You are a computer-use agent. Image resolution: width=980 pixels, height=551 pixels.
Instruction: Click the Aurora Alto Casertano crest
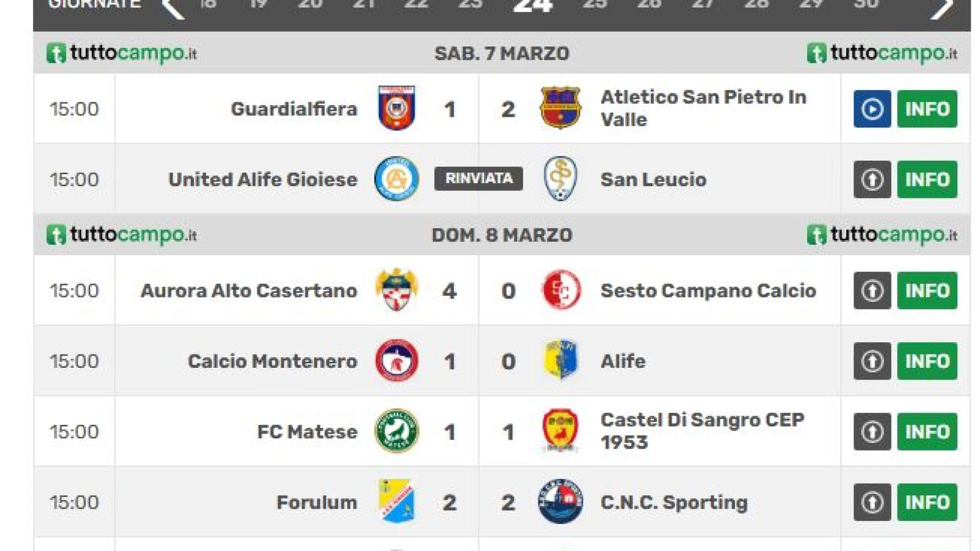[397, 290]
